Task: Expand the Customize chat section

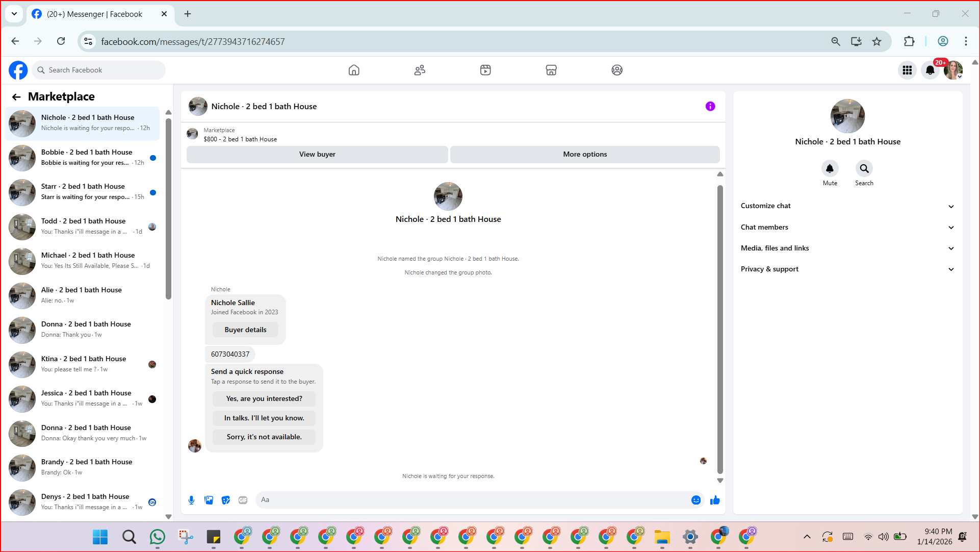Action: point(846,206)
